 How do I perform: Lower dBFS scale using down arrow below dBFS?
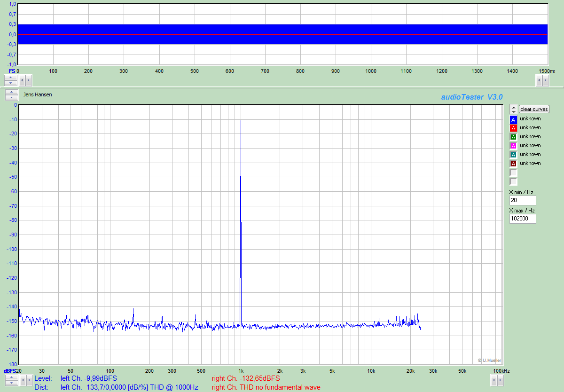click(11, 383)
